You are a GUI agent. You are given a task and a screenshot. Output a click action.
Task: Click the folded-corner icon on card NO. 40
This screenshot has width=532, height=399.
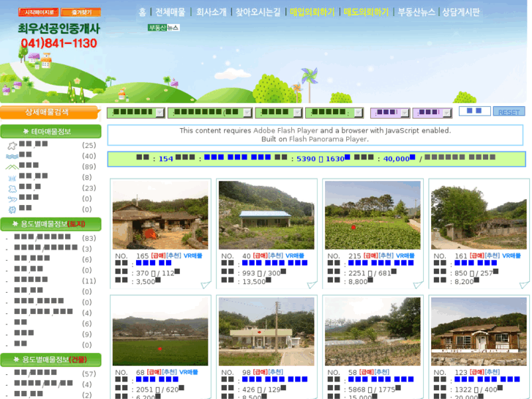[312, 285]
